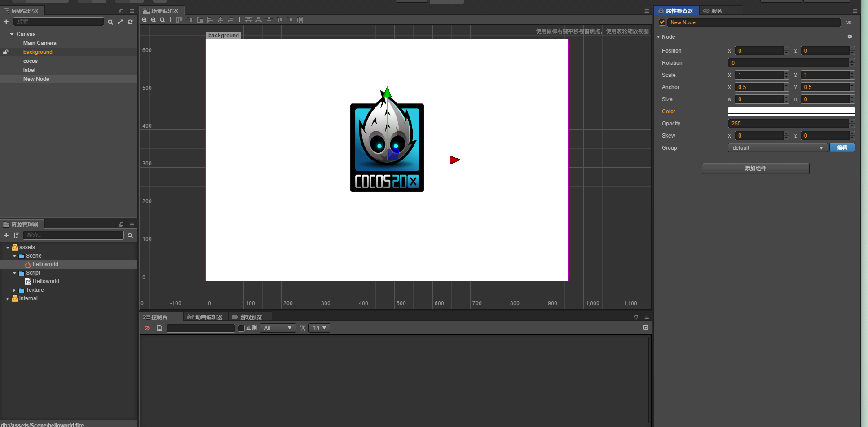
Task: Click the add node plus icon in the hierarchy panel
Action: click(x=6, y=22)
